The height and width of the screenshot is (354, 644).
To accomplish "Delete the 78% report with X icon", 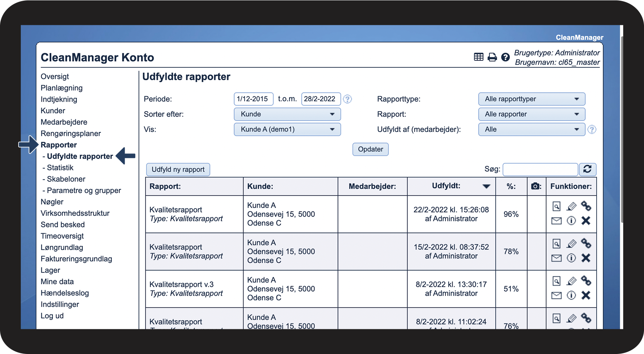I will pos(586,258).
